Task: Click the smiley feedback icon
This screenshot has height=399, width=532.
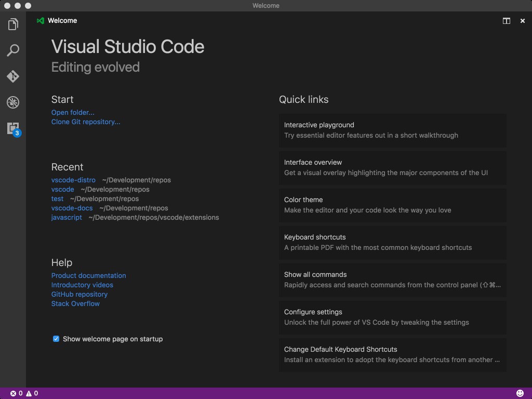Action: [520, 393]
